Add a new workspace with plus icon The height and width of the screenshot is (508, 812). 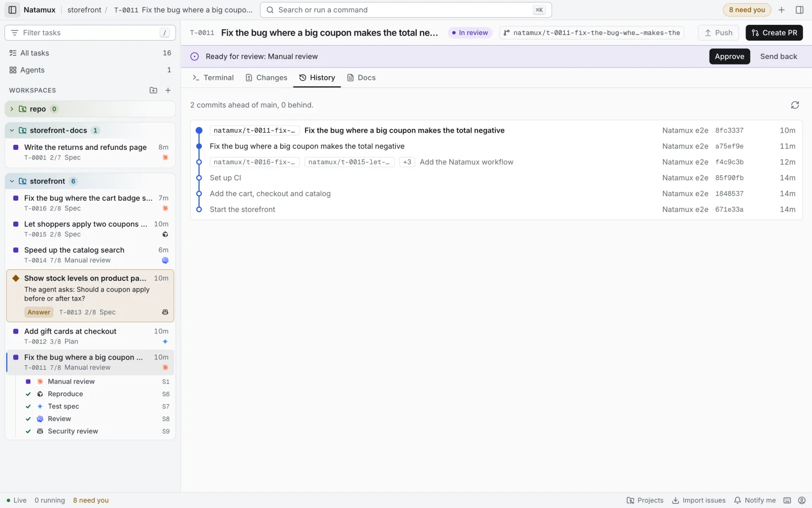pos(168,90)
